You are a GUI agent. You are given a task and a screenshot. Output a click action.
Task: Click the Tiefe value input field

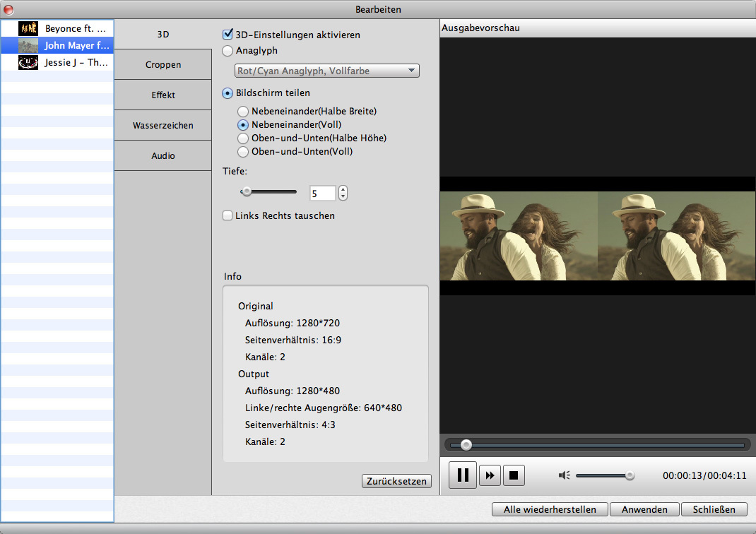coord(323,194)
